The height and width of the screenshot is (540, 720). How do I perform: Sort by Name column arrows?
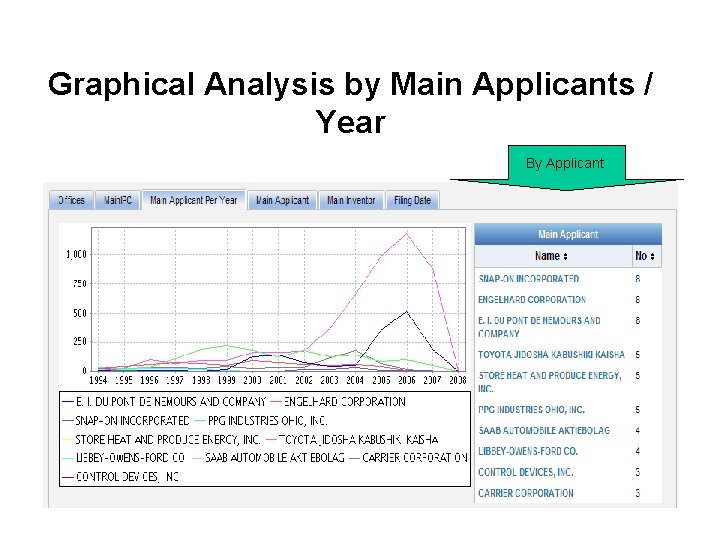pyautogui.click(x=565, y=257)
